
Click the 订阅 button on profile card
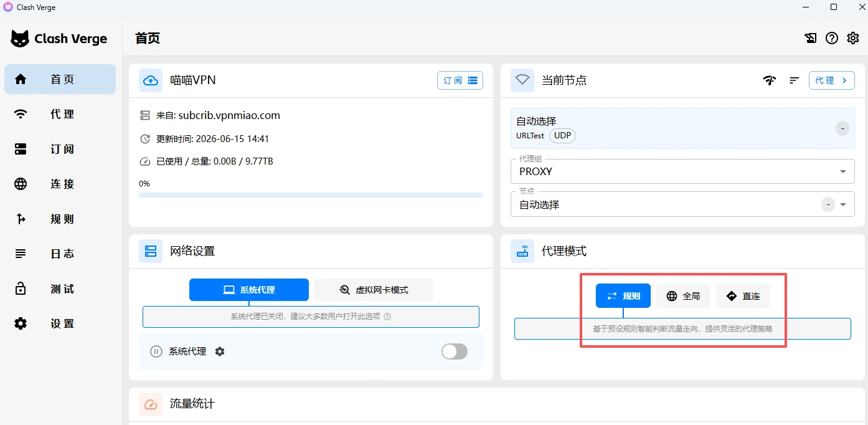pos(460,80)
